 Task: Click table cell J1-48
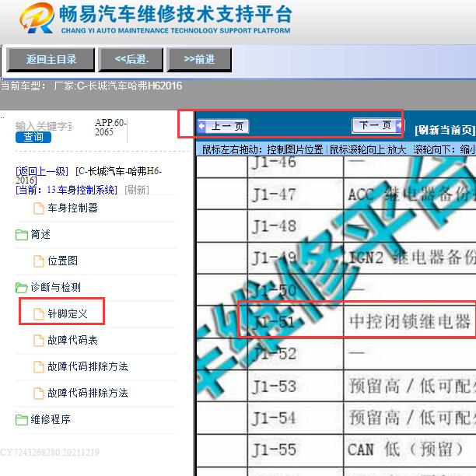coord(296,226)
